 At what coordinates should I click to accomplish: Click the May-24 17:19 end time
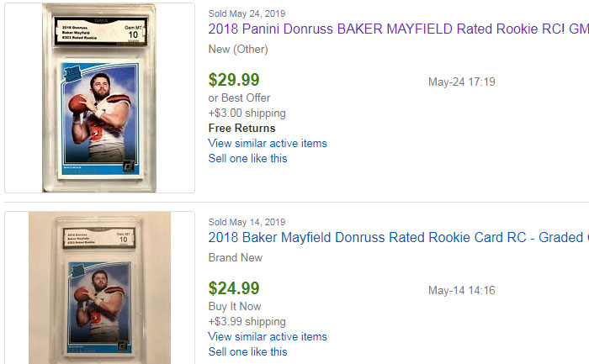(x=462, y=82)
